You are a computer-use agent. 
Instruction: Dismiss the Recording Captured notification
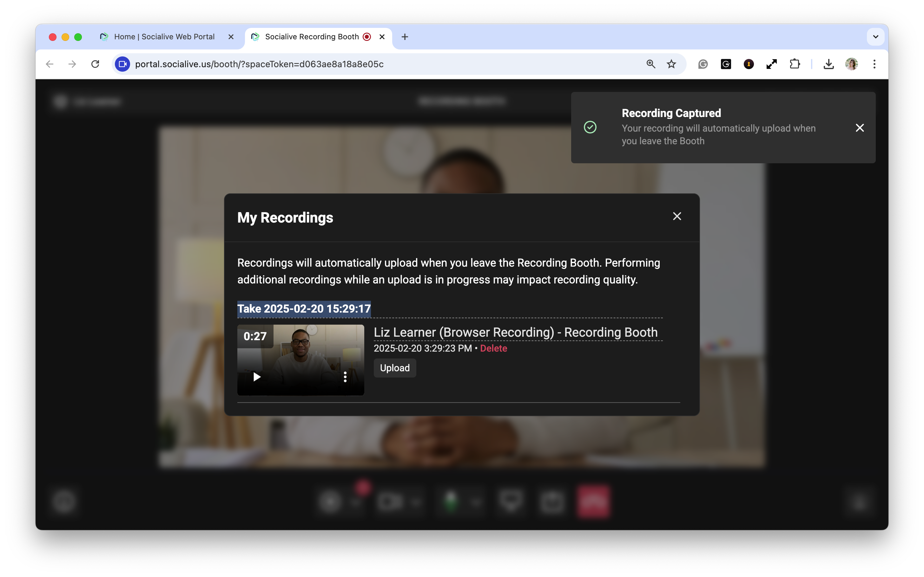(860, 128)
